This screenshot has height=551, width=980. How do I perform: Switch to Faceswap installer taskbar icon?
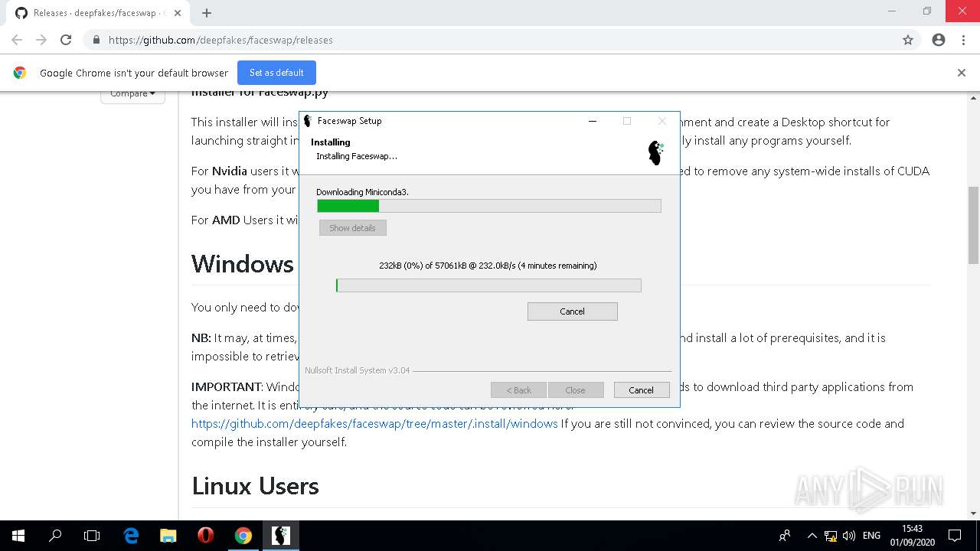280,536
